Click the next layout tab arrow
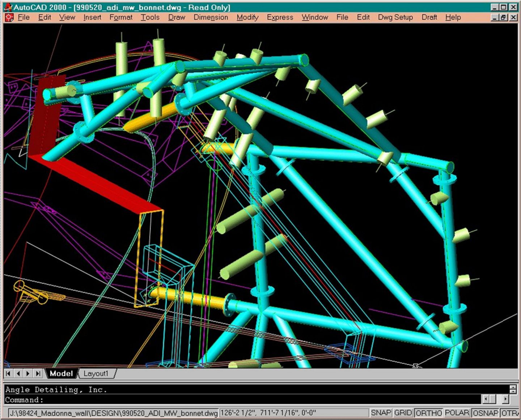This screenshot has width=521, height=420. [28, 373]
